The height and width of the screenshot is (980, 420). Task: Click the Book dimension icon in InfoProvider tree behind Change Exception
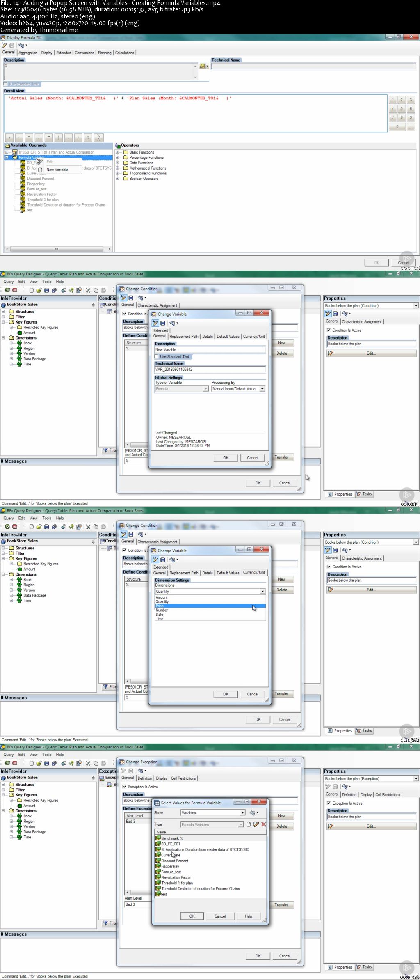click(19, 816)
